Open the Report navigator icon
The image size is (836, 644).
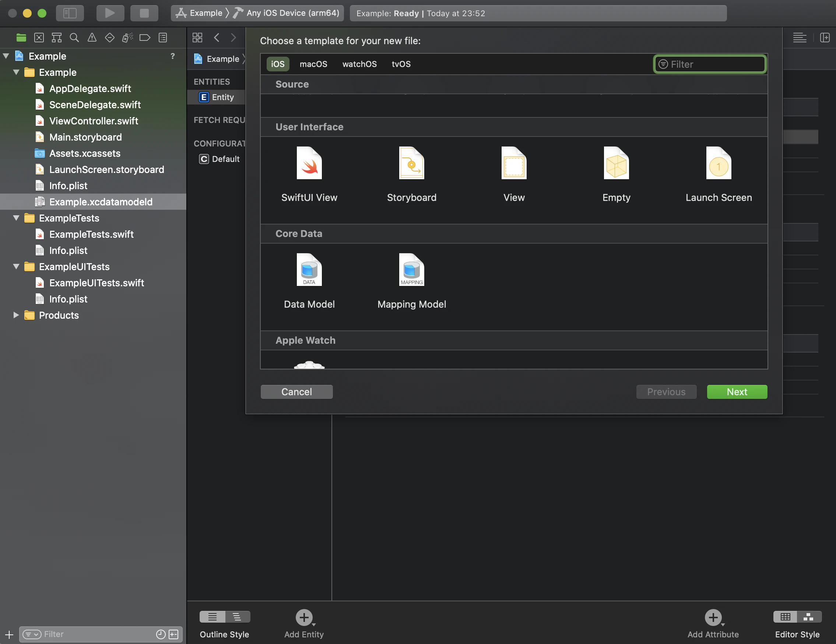[163, 38]
